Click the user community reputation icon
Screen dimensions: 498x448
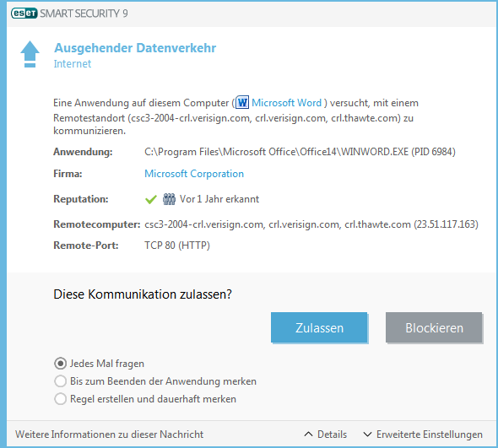[x=169, y=199]
